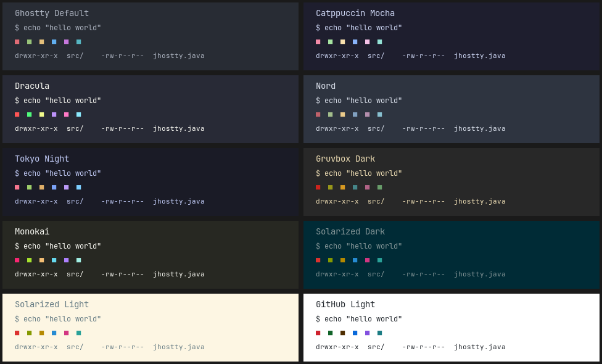Screen dimensions: 602x364
Task: Click the echo command line in Solarized Dark
Action: 359,246
